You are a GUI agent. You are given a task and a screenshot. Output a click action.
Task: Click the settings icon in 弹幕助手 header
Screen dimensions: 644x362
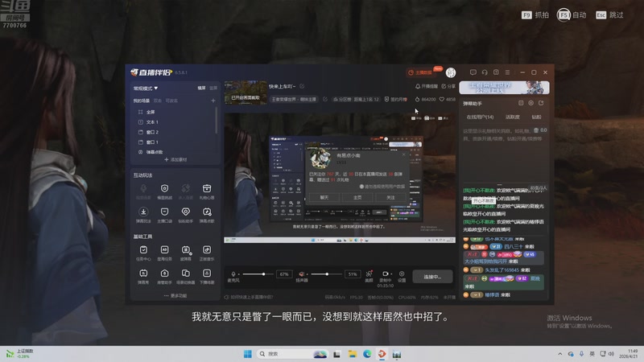[531, 103]
